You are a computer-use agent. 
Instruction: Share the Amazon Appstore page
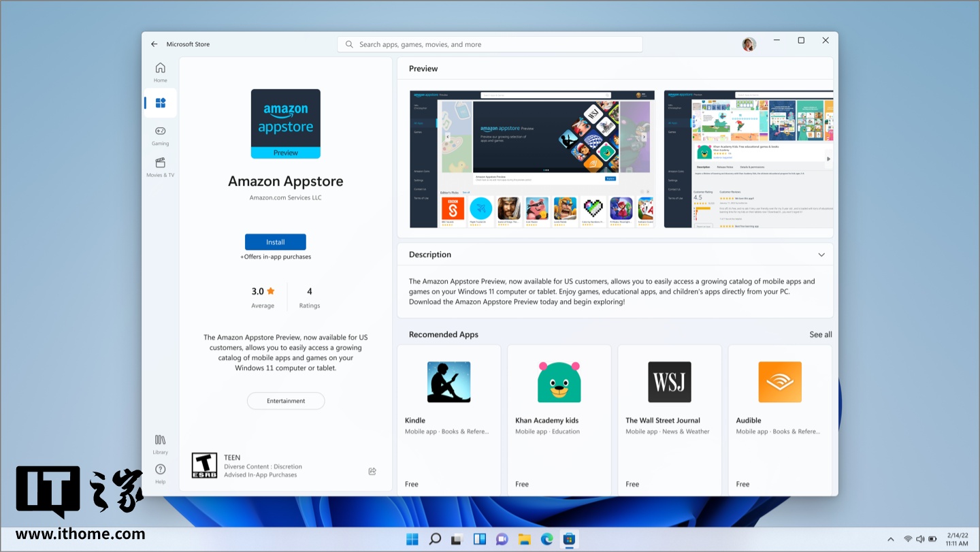372,470
